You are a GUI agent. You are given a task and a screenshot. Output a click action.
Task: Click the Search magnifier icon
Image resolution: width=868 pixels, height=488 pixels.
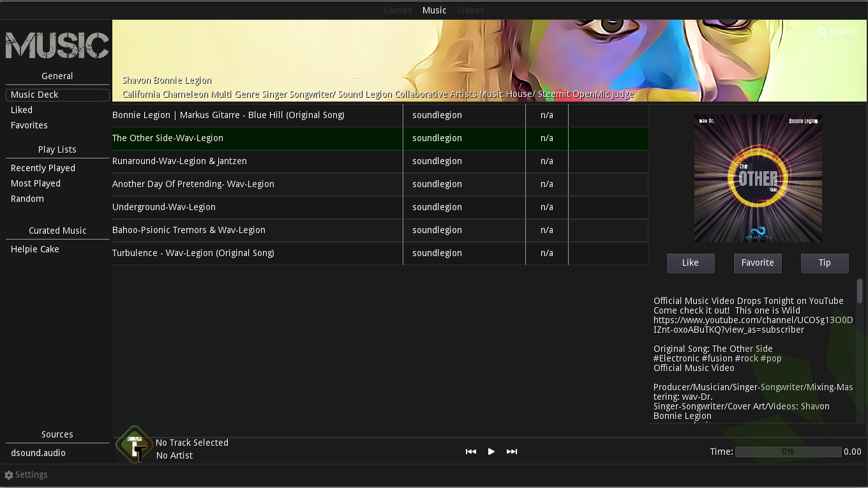click(x=822, y=32)
